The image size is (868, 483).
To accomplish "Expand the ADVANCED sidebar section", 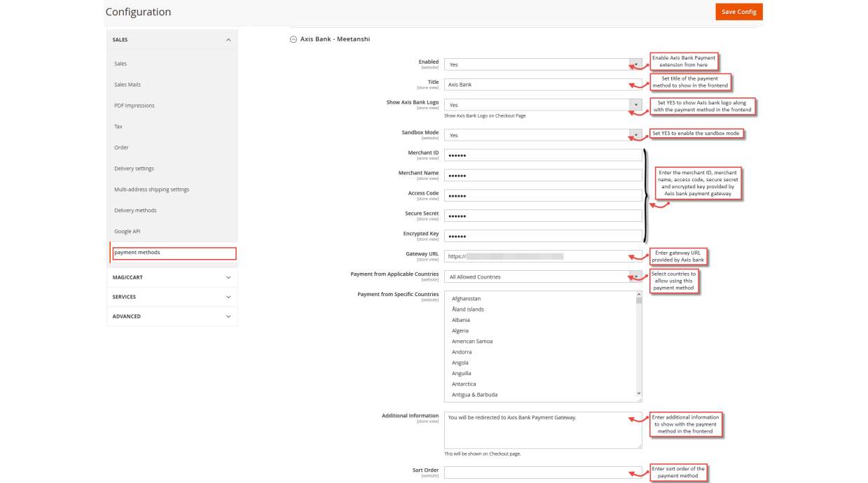I will 172,316.
